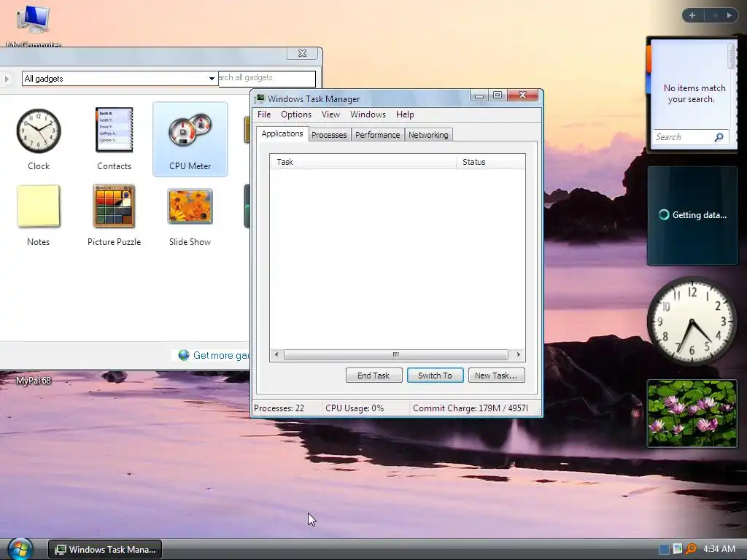Open the Options menu in Task Manager
The width and height of the screenshot is (747, 560).
pyautogui.click(x=296, y=114)
